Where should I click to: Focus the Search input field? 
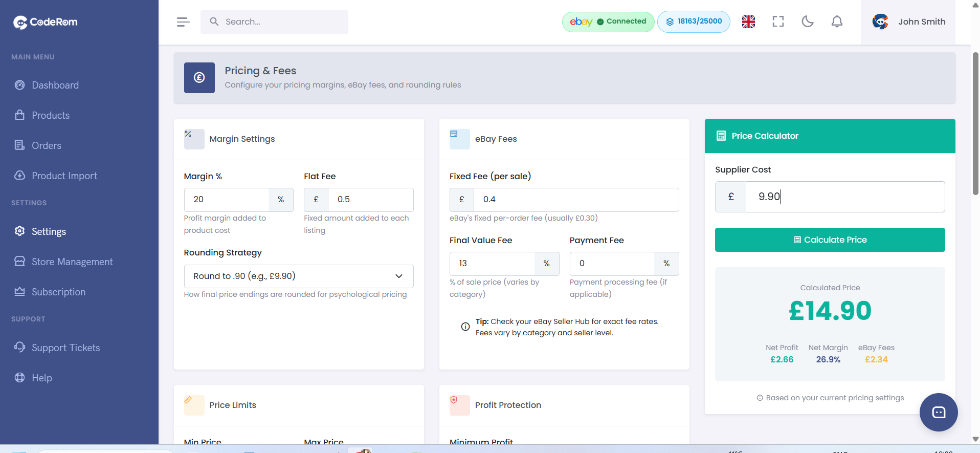(x=274, y=22)
